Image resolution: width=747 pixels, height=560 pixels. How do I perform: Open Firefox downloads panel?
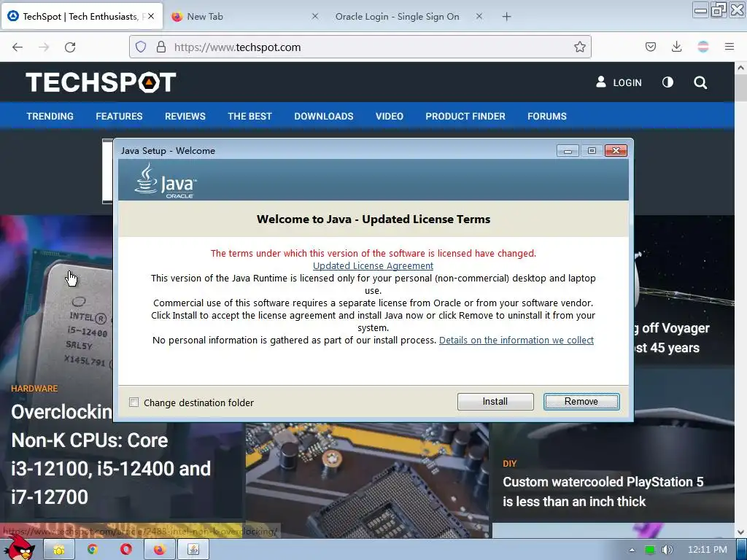click(676, 47)
